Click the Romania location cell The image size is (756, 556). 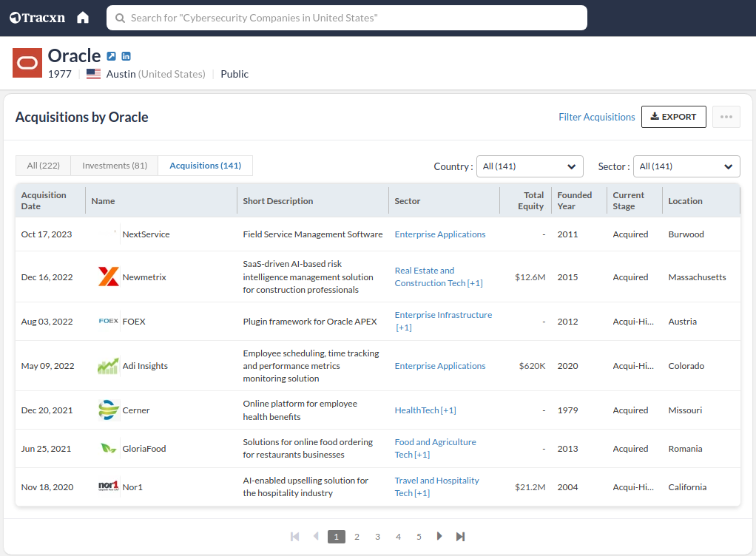coord(685,449)
